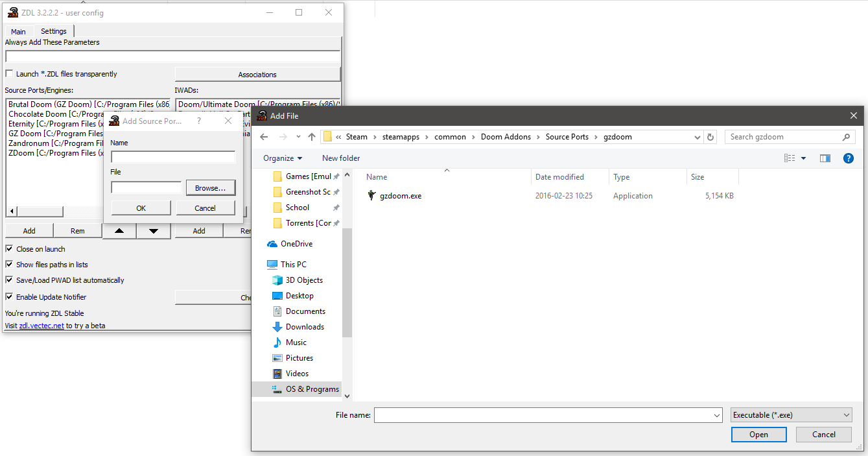868x456 pixels.
Task: Click the navigation pane vertical scrollbar
Action: click(347, 283)
